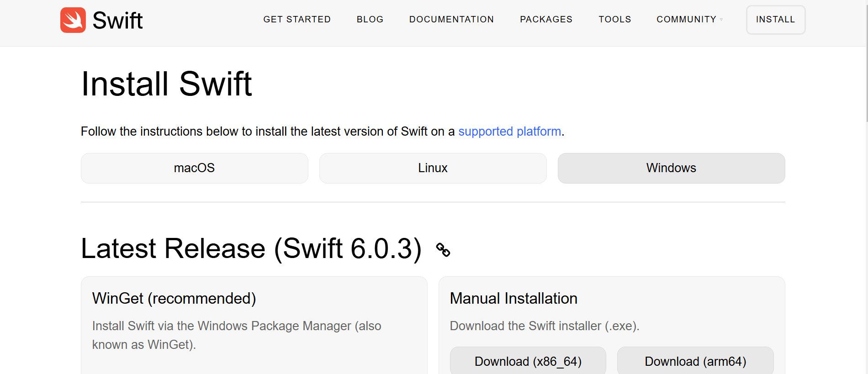Expand the Community dropdown menu

tap(689, 20)
